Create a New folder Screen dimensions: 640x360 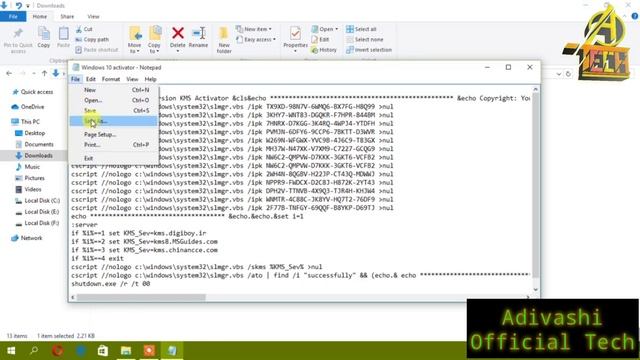224,40
